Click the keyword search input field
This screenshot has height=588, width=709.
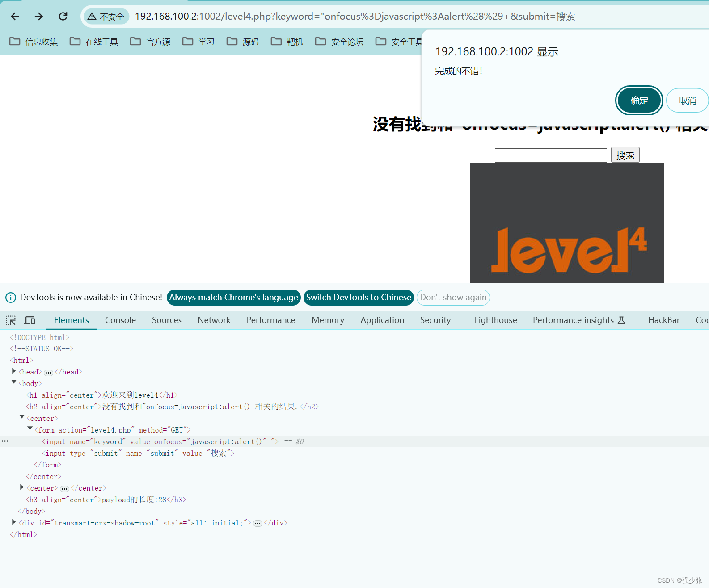pyautogui.click(x=551, y=155)
